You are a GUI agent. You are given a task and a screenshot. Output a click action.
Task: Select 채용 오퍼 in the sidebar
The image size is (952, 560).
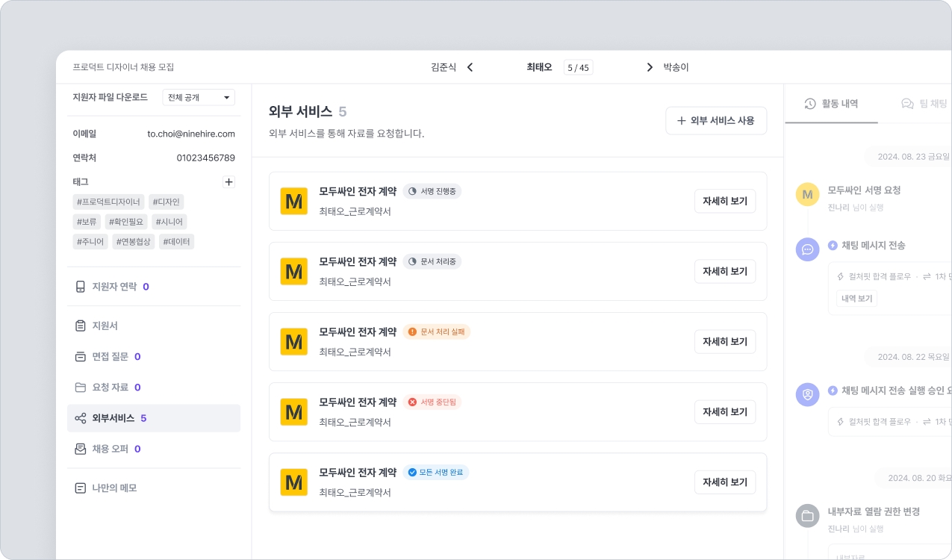pyautogui.click(x=110, y=449)
